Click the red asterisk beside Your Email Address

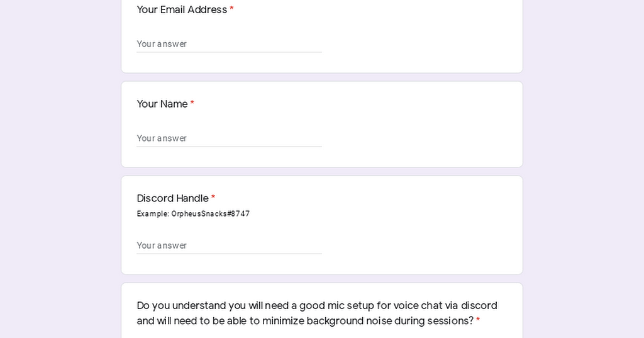click(231, 10)
